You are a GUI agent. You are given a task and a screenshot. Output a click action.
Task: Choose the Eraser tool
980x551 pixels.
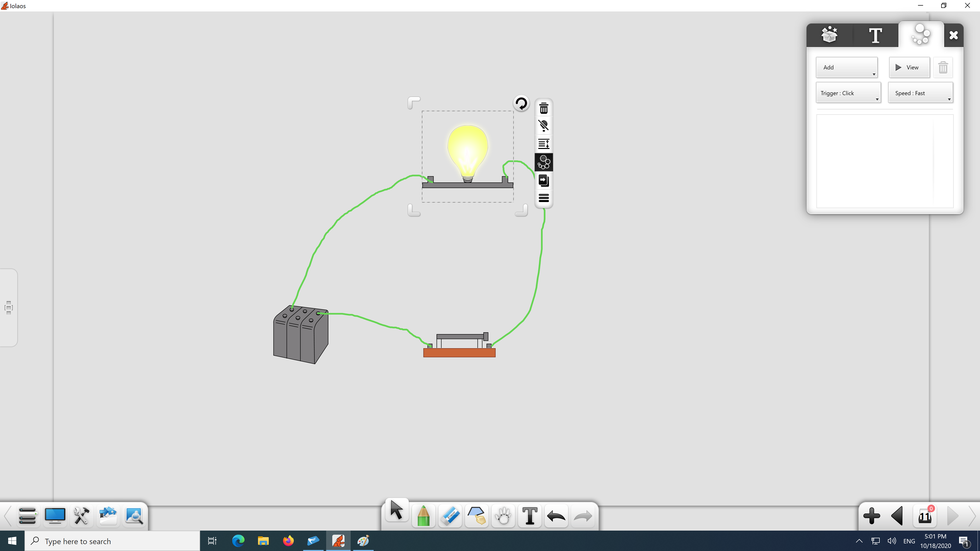click(x=450, y=516)
